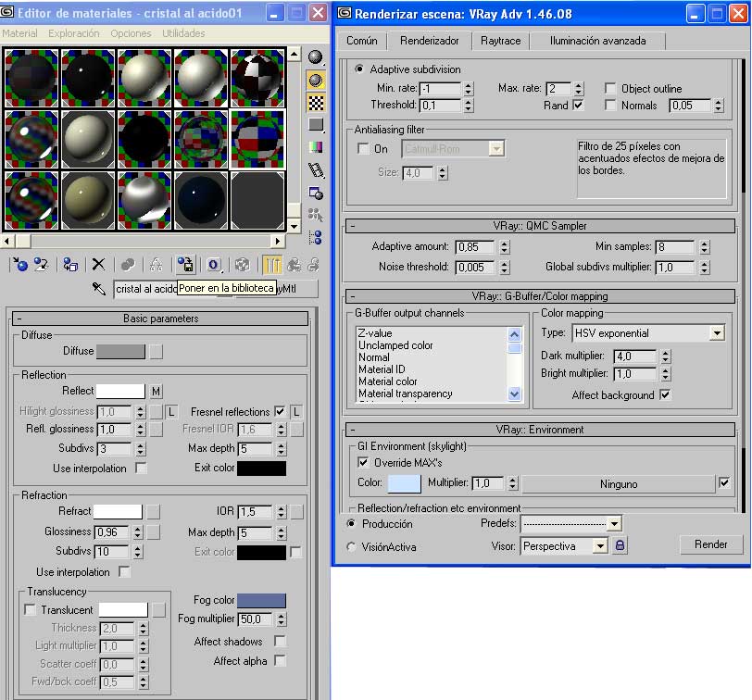Click the Sample UV Tiling icon
This screenshot has height=700, width=752.
[x=316, y=125]
